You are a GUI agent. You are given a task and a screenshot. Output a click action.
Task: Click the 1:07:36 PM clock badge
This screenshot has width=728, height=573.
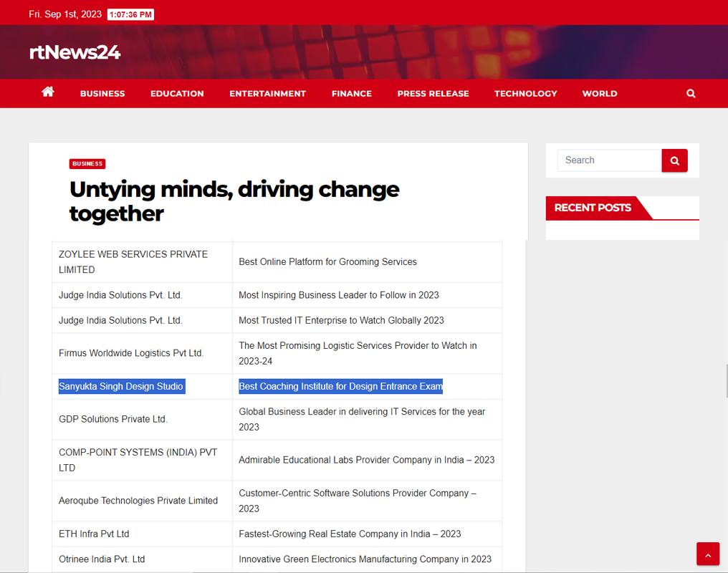[130, 15]
